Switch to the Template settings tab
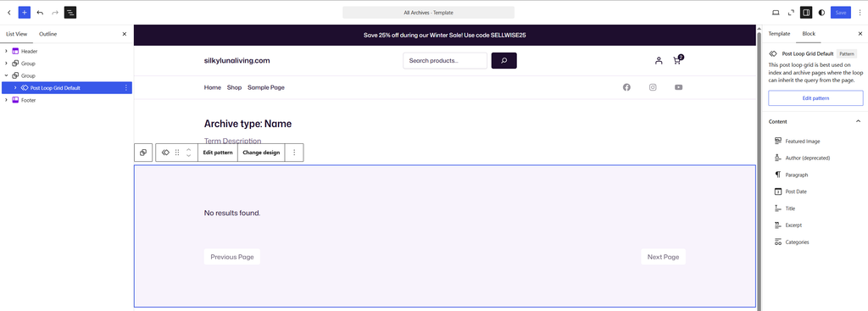Image resolution: width=868 pixels, height=311 pixels. click(x=780, y=34)
